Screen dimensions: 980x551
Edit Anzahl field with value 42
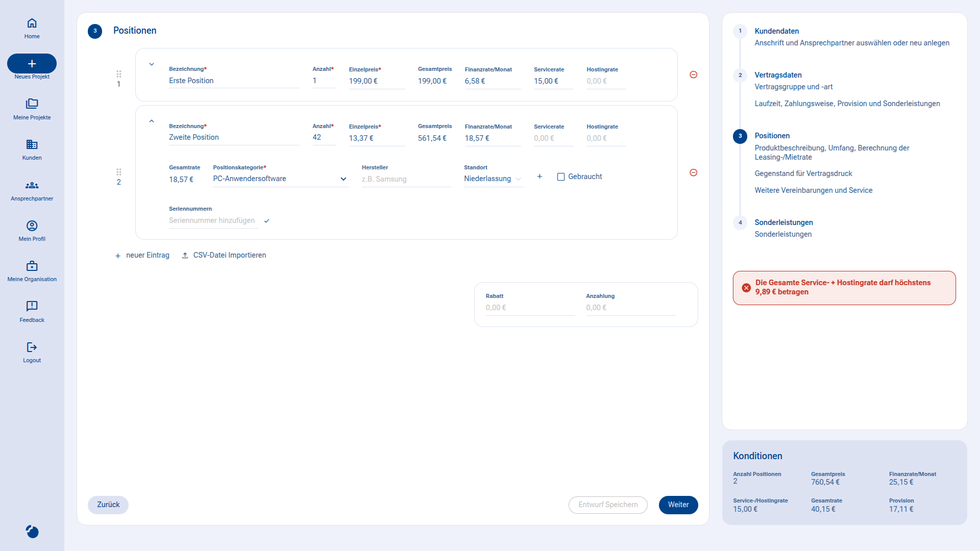pyautogui.click(x=324, y=137)
